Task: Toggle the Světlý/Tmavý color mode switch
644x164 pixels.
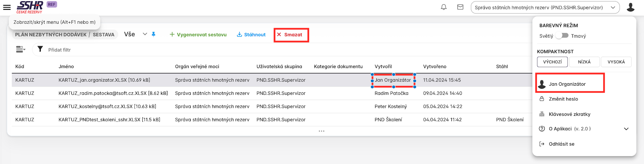Action: click(562, 36)
